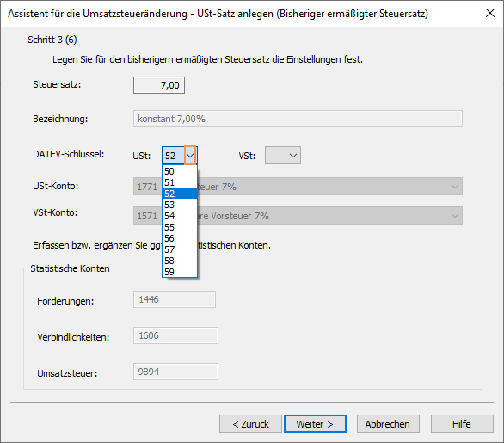Cancel the wizard via Abbrechen
504x443 pixels.
tap(388, 424)
